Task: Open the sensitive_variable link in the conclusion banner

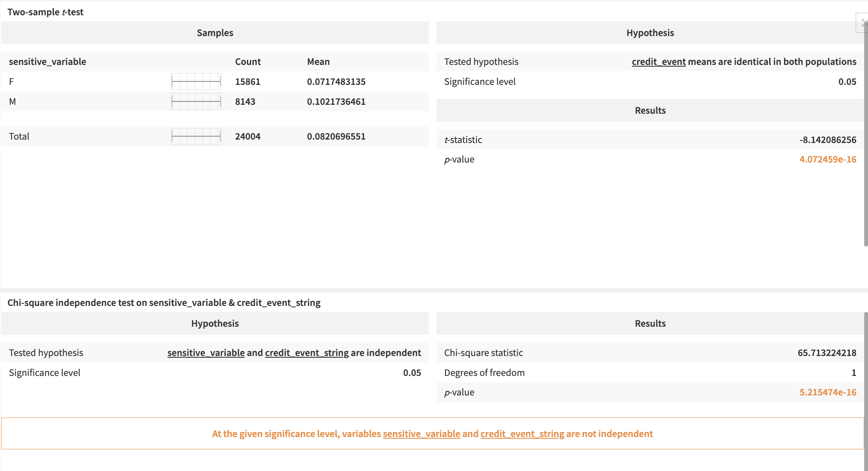Action: point(421,434)
